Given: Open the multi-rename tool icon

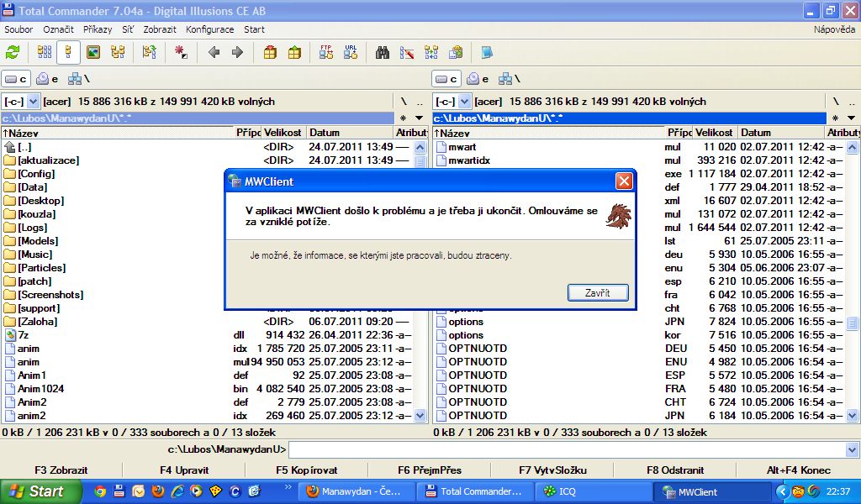Looking at the screenshot, I should pyautogui.click(x=407, y=53).
